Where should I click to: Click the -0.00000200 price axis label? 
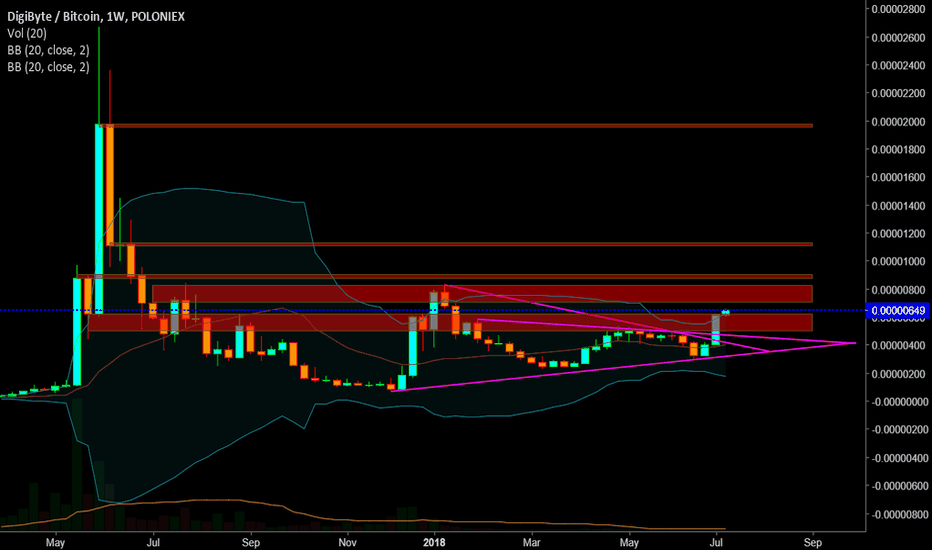[x=898, y=430]
